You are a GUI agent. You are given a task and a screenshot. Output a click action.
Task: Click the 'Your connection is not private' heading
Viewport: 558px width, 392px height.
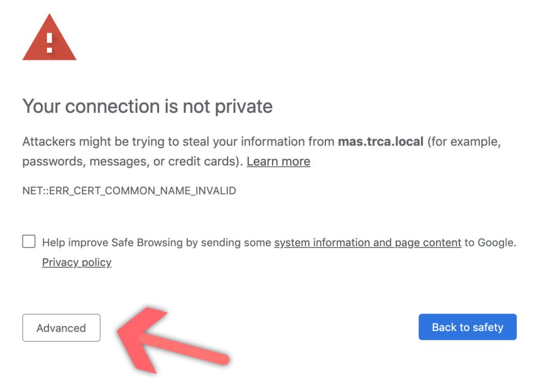[x=147, y=106]
